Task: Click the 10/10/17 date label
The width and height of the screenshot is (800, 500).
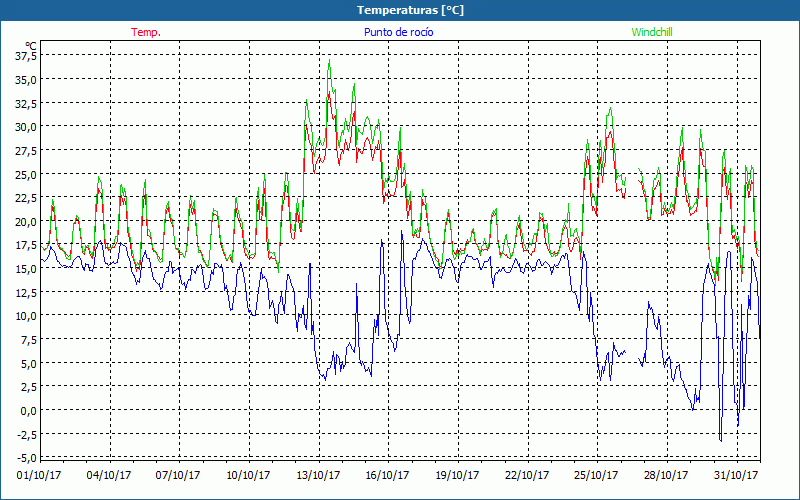Action: (x=248, y=476)
